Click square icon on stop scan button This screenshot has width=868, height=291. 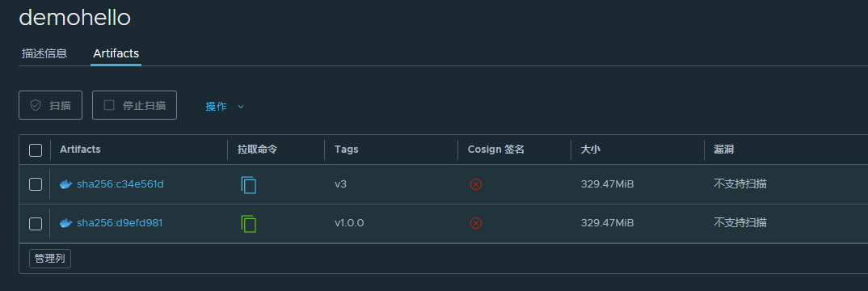click(109, 105)
